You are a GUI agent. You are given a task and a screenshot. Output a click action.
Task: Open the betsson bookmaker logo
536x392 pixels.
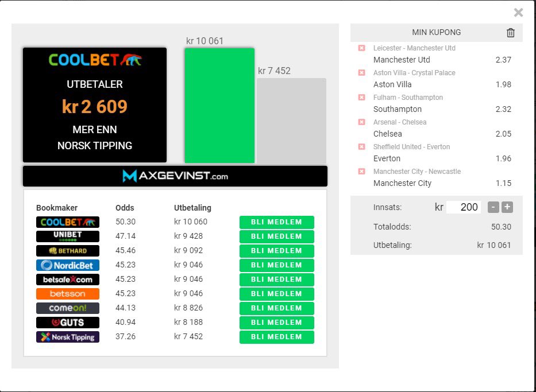pos(68,294)
